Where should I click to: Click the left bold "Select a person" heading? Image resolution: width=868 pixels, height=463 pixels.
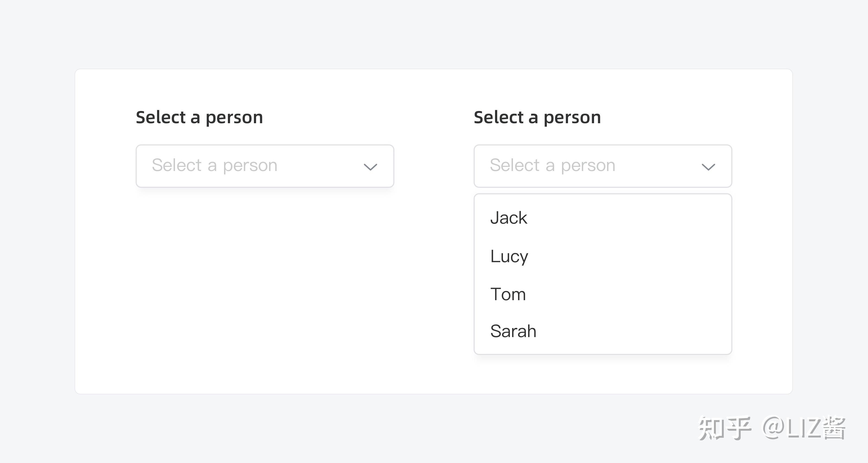(x=199, y=117)
